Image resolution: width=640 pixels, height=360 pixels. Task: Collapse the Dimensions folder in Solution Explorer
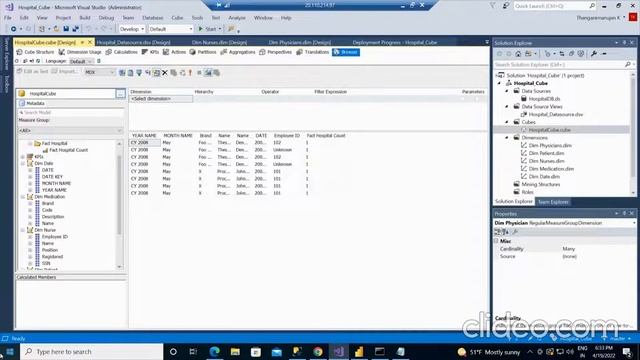507,138
